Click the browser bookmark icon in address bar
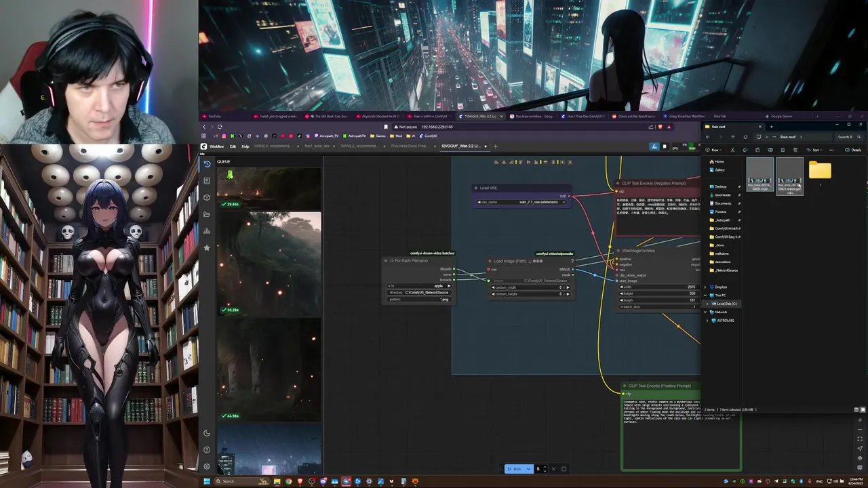Image resolution: width=868 pixels, height=488 pixels. 386,127
